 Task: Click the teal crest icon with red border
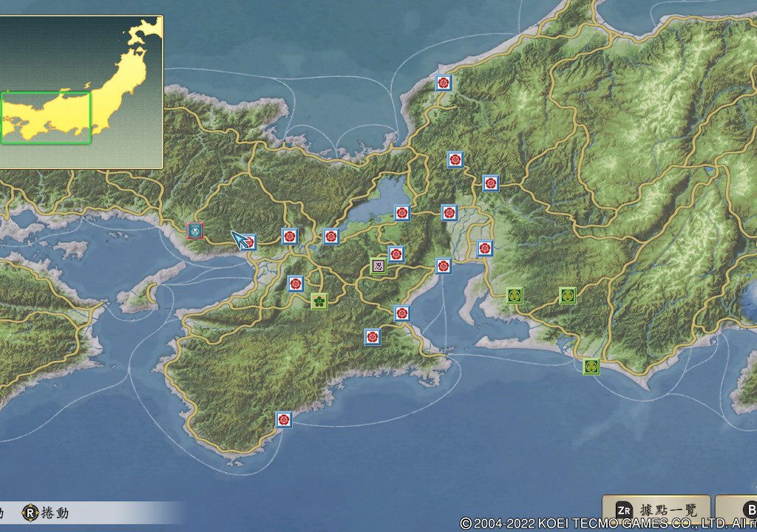pyautogui.click(x=195, y=231)
